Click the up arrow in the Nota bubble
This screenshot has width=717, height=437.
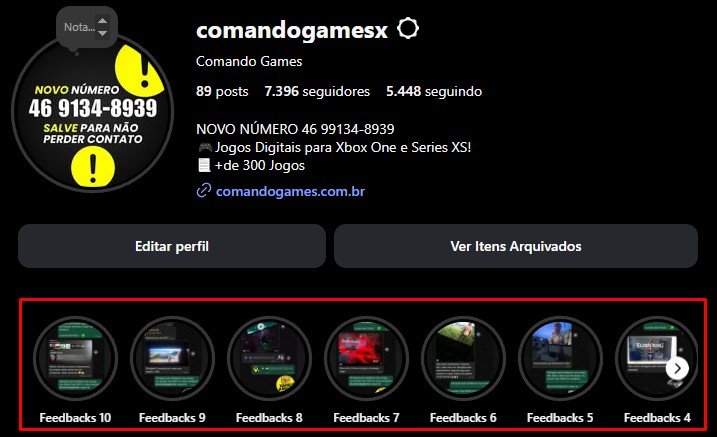[102, 21]
